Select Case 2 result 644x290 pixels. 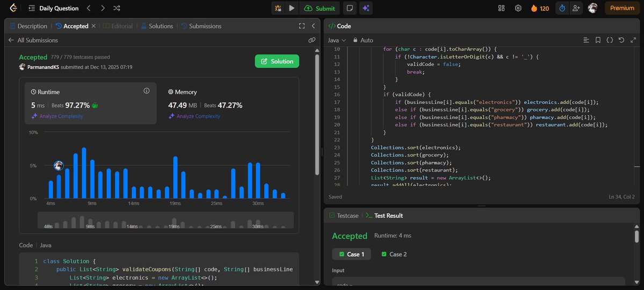tap(394, 254)
